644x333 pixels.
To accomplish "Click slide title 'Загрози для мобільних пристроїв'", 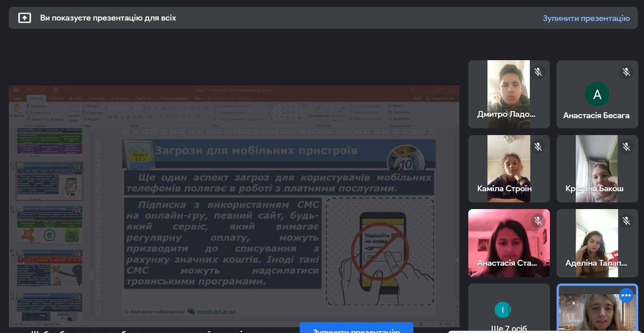I will [x=256, y=150].
